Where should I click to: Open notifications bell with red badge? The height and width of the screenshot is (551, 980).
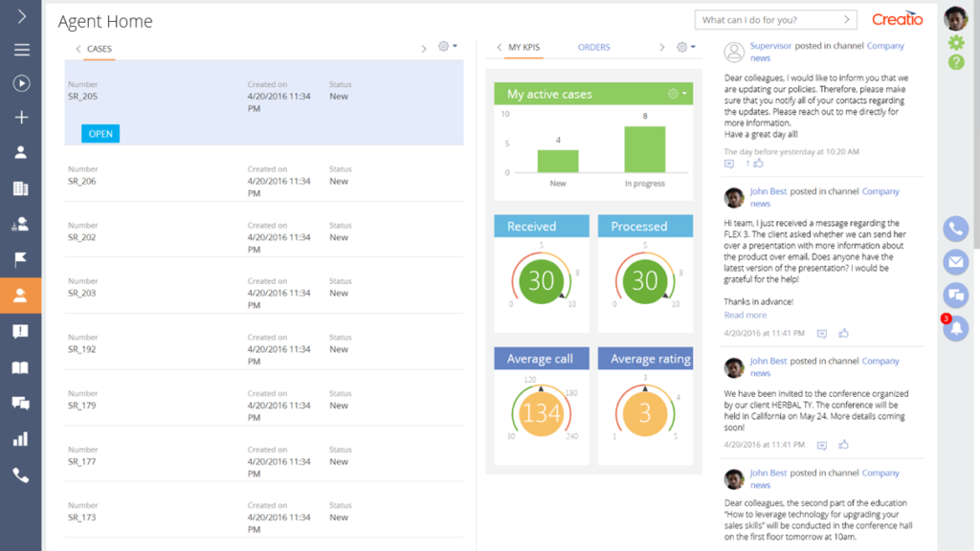coord(955,328)
